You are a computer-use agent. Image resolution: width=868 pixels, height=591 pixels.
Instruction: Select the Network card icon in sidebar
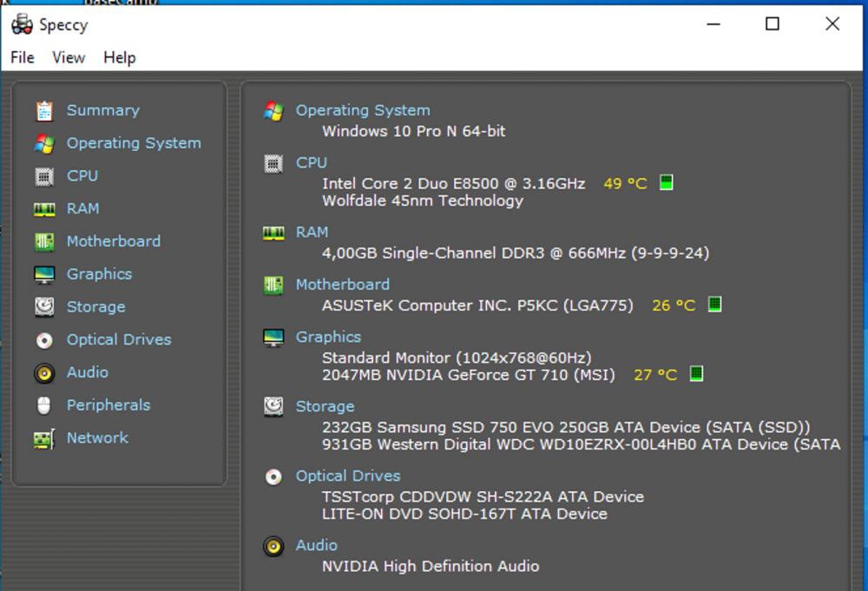(x=44, y=438)
